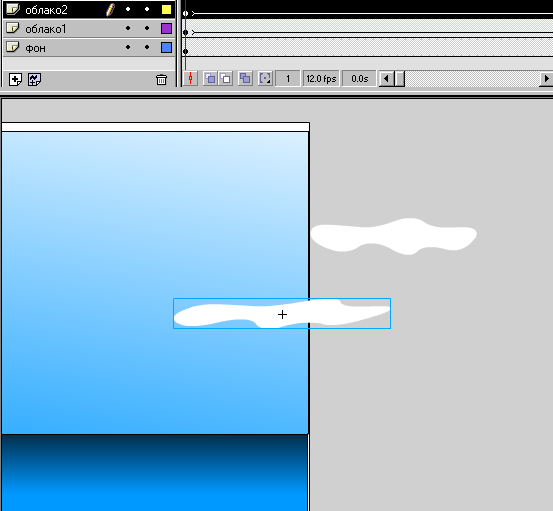
Task: Click timeline scroll left arrow
Action: pyautogui.click(x=386, y=78)
